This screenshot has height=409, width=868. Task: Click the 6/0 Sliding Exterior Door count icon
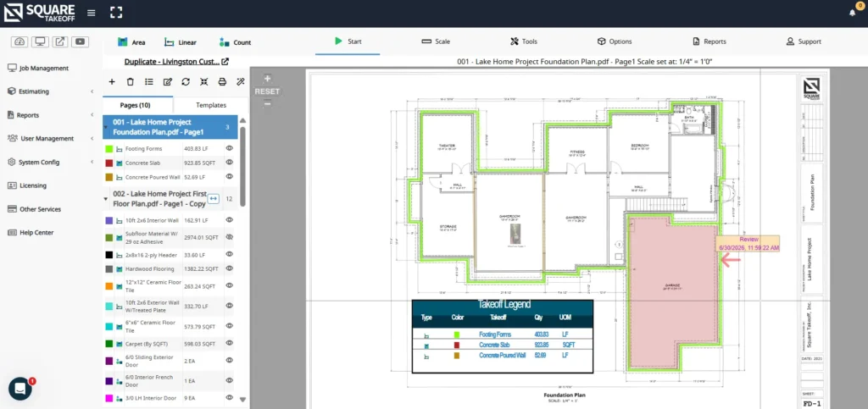coord(119,361)
